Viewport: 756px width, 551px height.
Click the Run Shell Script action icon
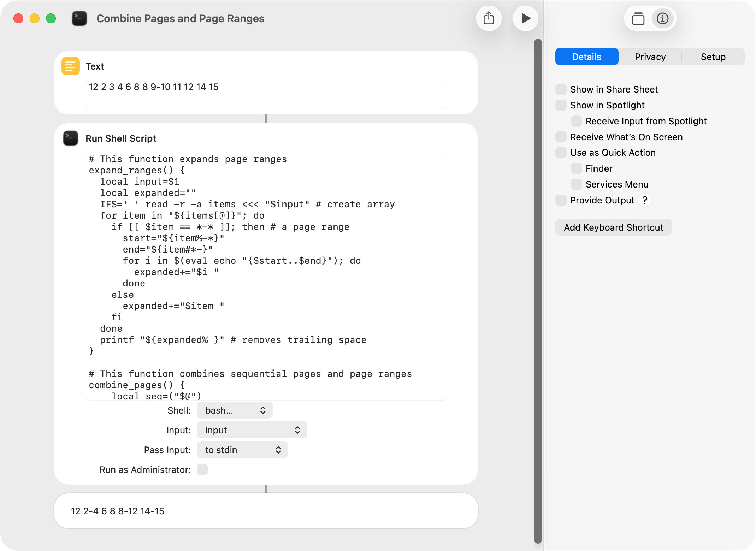click(x=71, y=138)
